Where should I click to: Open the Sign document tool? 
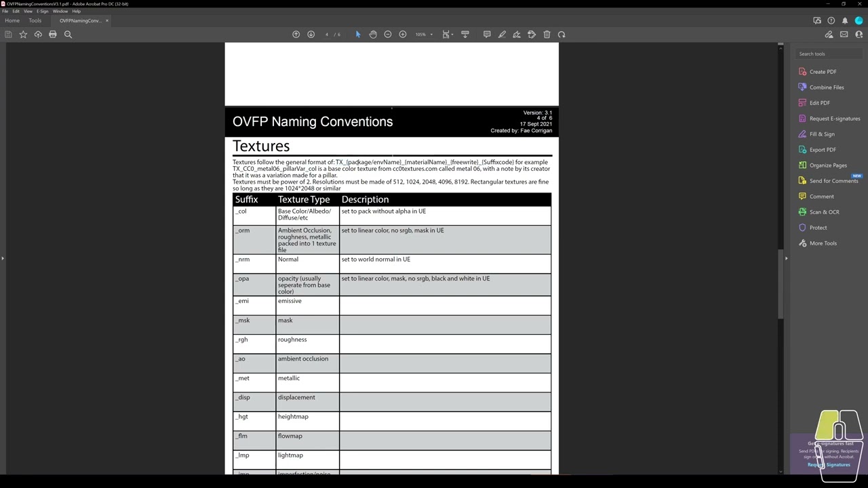(517, 35)
